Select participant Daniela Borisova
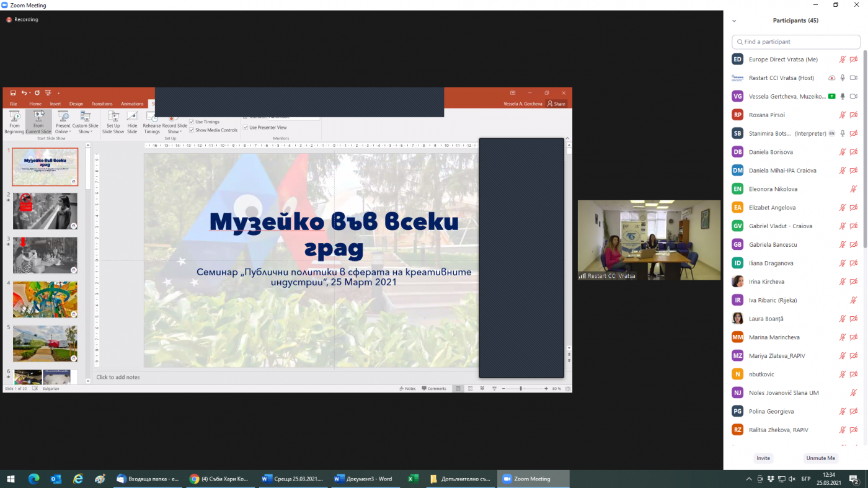 click(x=796, y=152)
